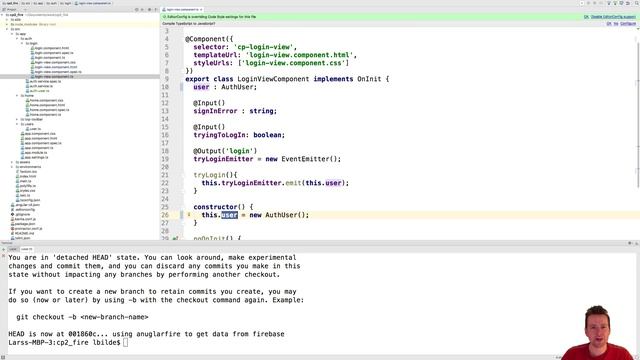Expand the e2e folder in project tree

coord(7,20)
